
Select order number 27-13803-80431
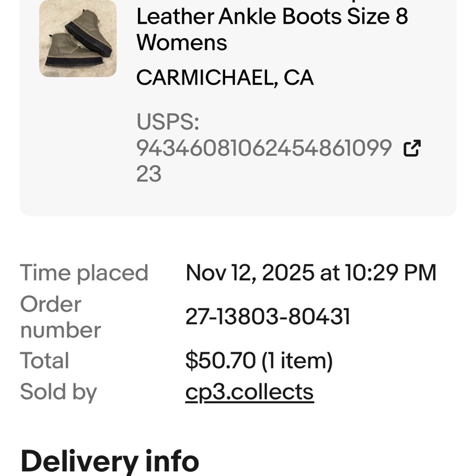[268, 317]
